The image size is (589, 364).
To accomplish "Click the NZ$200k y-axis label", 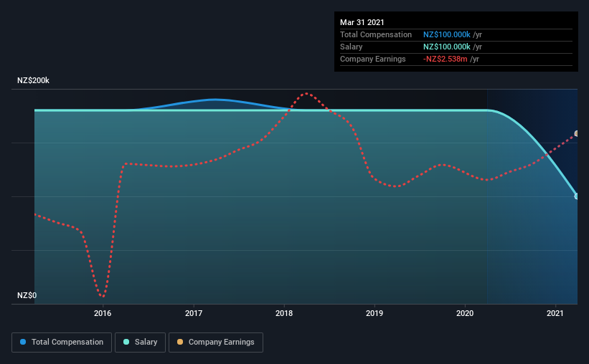I will 33,80.
